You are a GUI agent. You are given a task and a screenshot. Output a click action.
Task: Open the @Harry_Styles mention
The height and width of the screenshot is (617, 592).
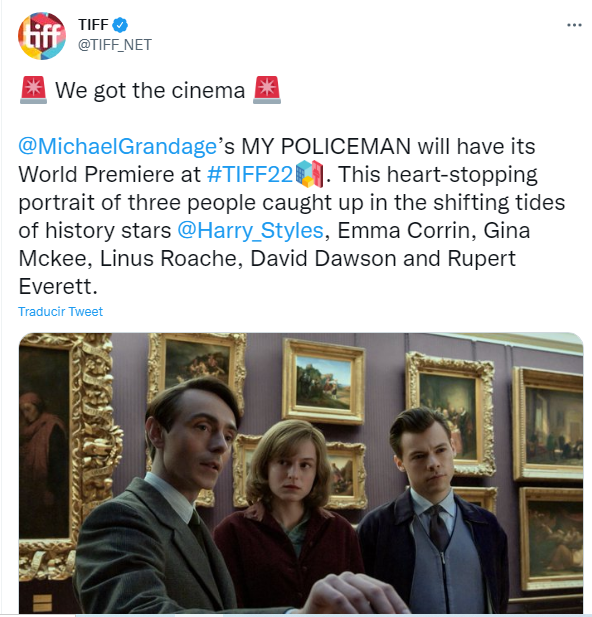[x=250, y=230]
